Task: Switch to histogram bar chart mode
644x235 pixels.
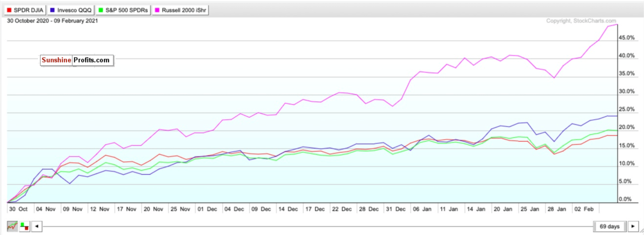Action: [25, 226]
